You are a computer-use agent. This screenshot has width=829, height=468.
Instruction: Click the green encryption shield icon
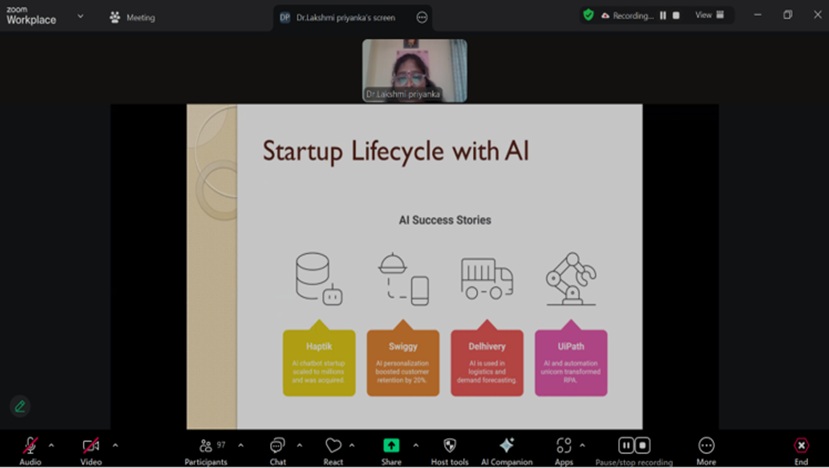pos(588,15)
